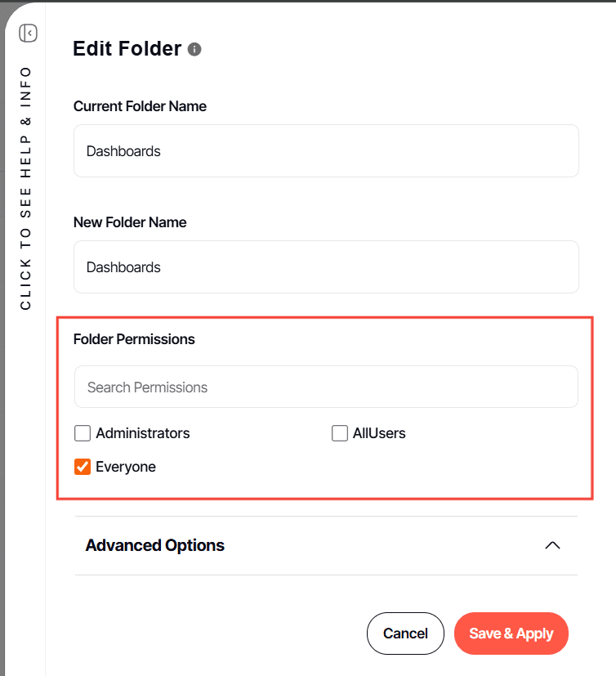The image size is (616, 676).
Task: Click the Current Folder Name input field
Action: tap(326, 151)
